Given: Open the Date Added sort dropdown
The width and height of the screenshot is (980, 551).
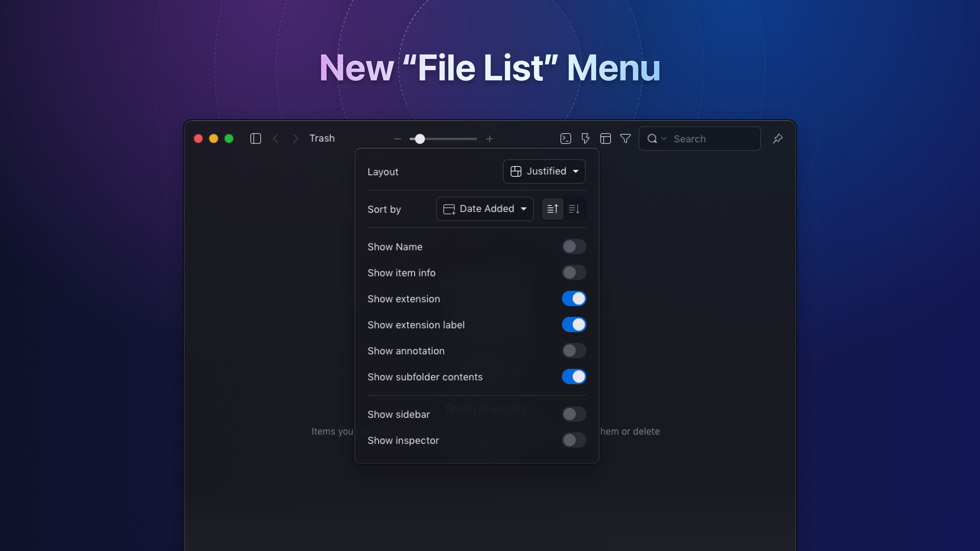Looking at the screenshot, I should [485, 209].
